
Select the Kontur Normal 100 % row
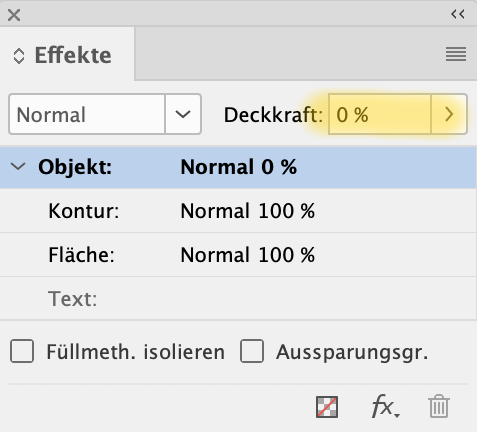pyautogui.click(x=238, y=211)
